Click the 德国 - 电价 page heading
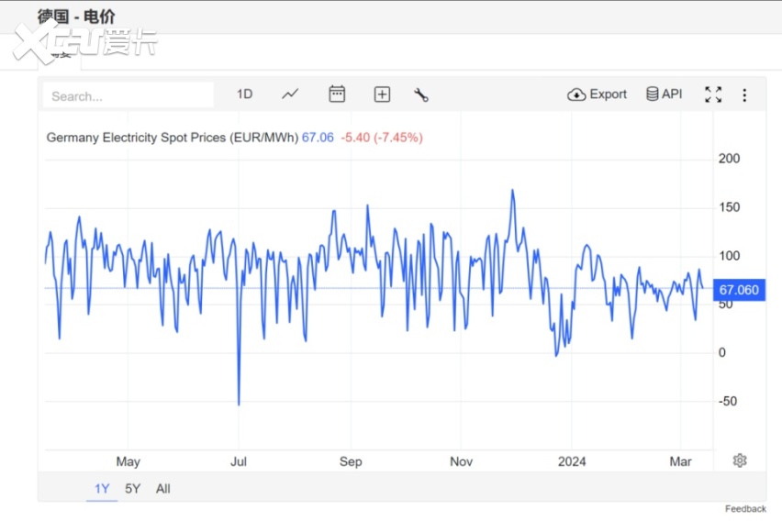Image resolution: width=782 pixels, height=532 pixels. tap(76, 17)
